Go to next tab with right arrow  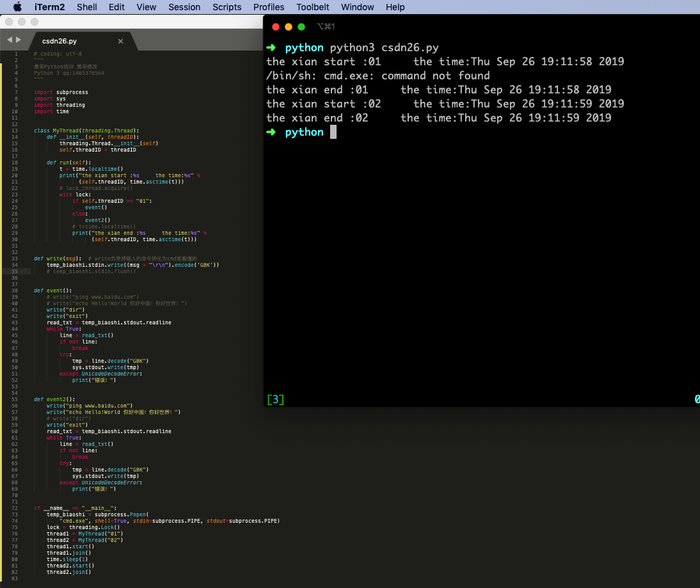pyautogui.click(x=19, y=40)
